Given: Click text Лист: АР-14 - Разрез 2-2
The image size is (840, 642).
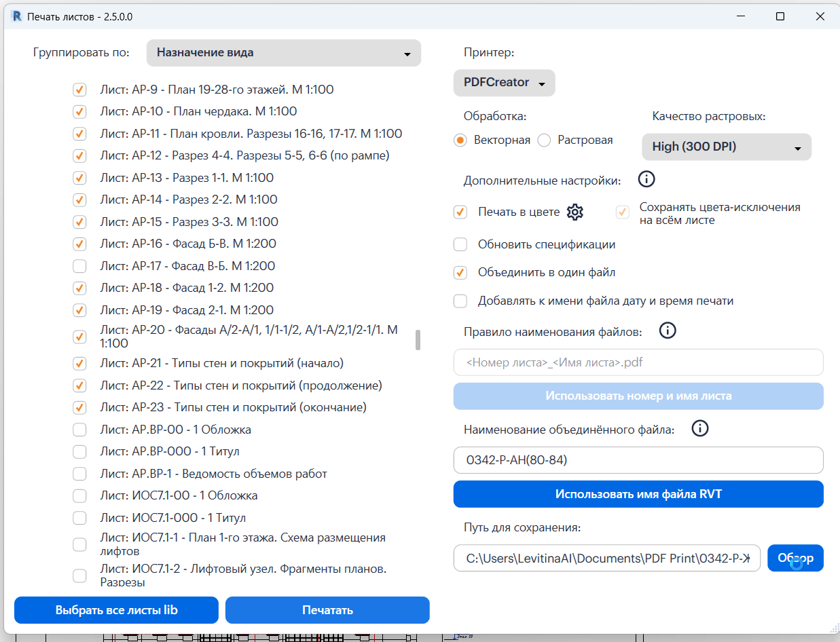Looking at the screenshot, I should (189, 200).
